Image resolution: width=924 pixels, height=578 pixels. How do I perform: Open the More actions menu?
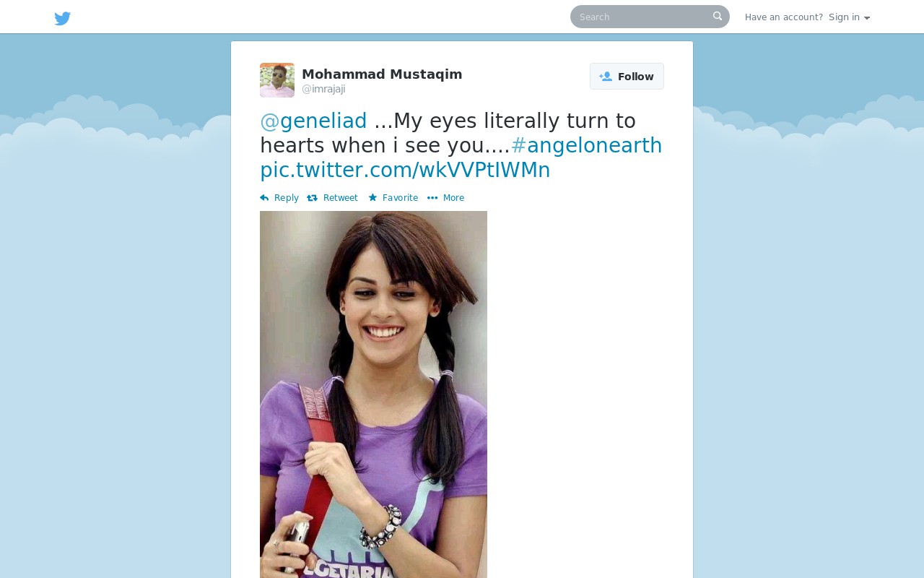(445, 198)
